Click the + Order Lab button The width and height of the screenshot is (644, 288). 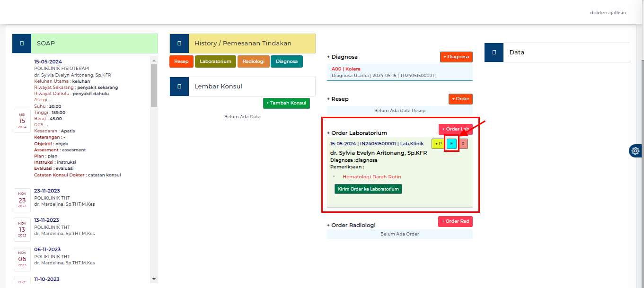[x=455, y=129]
